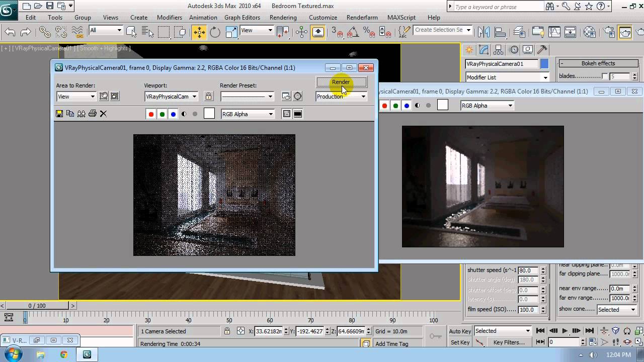Toggle red channel in background render window
Viewport: 644px width, 362px height.
(x=384, y=106)
